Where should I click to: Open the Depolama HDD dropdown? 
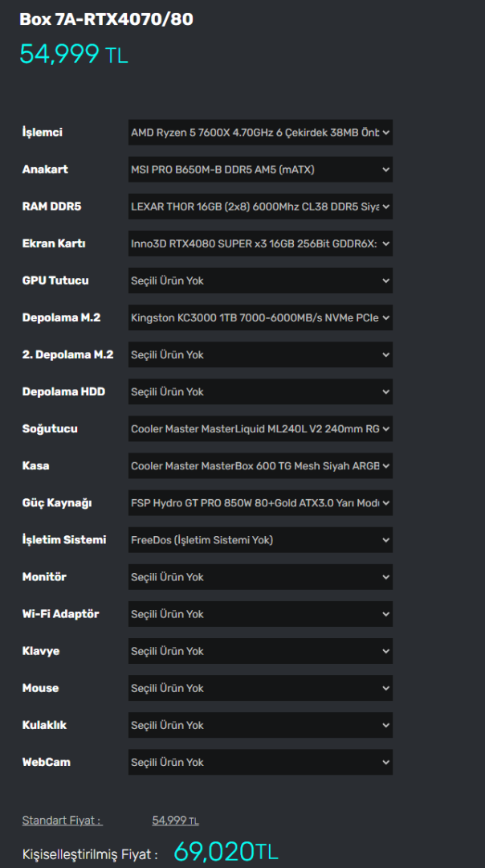[x=260, y=391]
